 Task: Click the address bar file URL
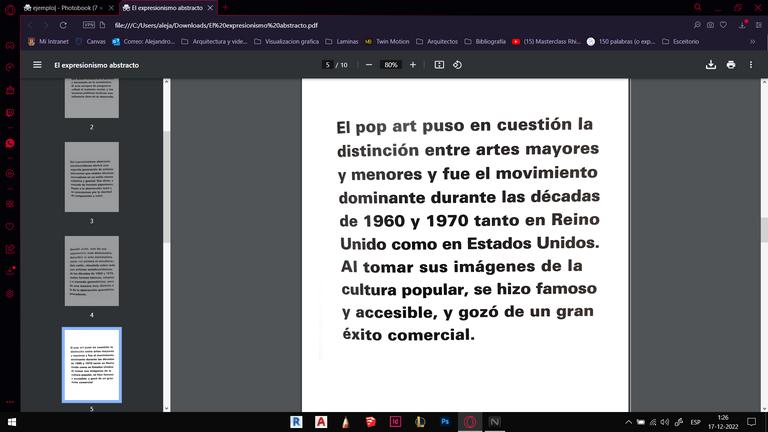pyautogui.click(x=216, y=25)
